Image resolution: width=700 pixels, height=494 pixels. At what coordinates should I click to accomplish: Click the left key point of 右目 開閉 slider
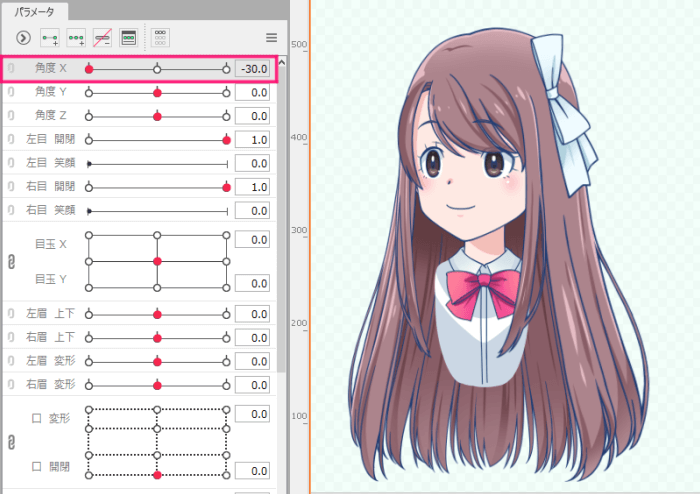click(x=89, y=187)
